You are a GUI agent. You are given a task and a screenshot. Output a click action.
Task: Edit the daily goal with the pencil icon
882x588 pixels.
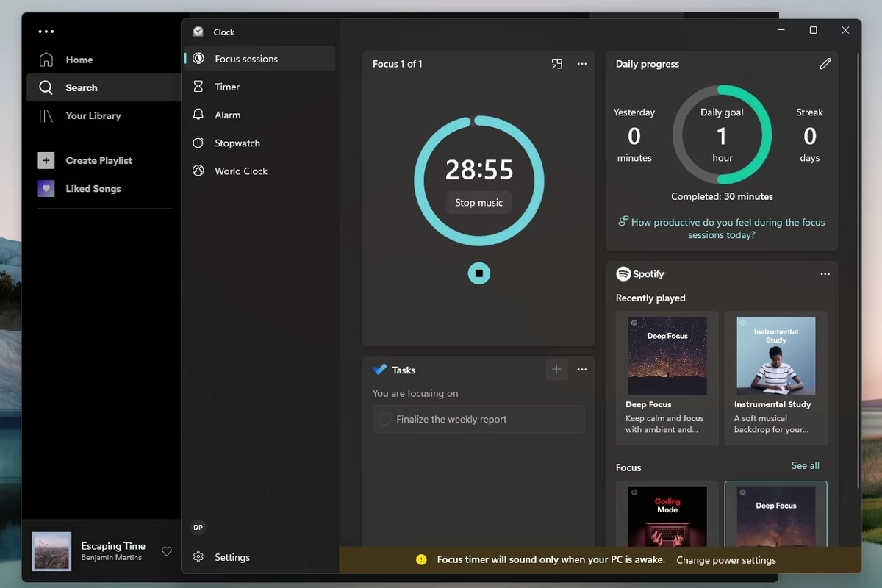point(825,64)
